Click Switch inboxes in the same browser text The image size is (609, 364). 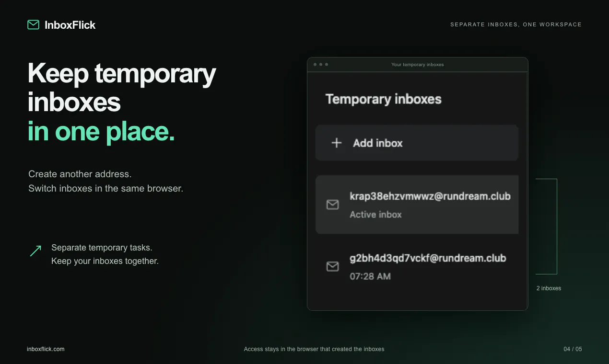105,188
